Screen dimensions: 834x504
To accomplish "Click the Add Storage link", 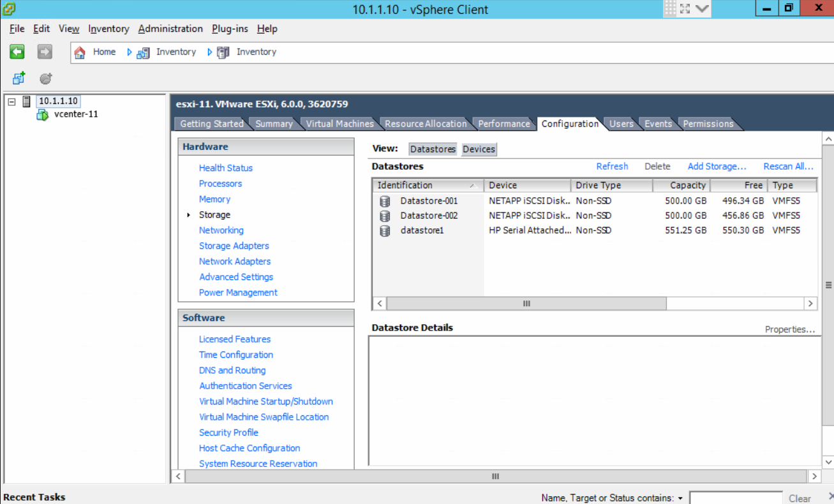I will point(717,167).
